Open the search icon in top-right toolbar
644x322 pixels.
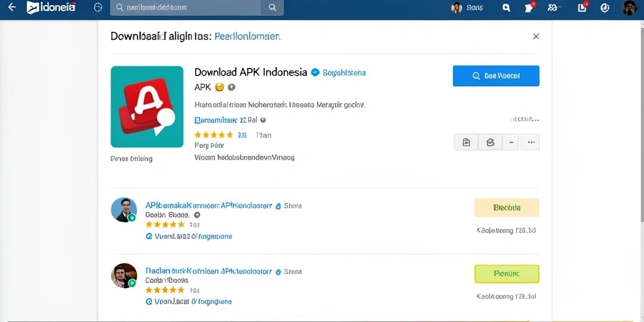[506, 8]
